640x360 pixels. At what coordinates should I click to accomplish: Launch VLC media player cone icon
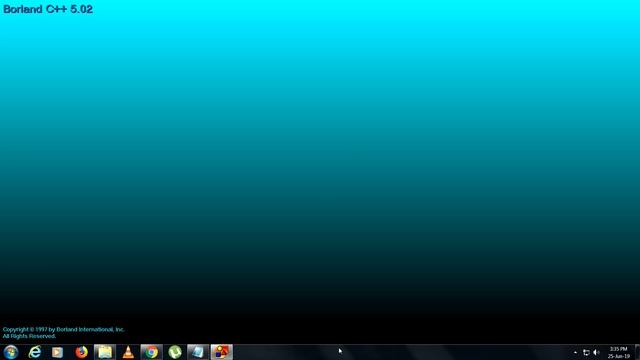point(128,352)
